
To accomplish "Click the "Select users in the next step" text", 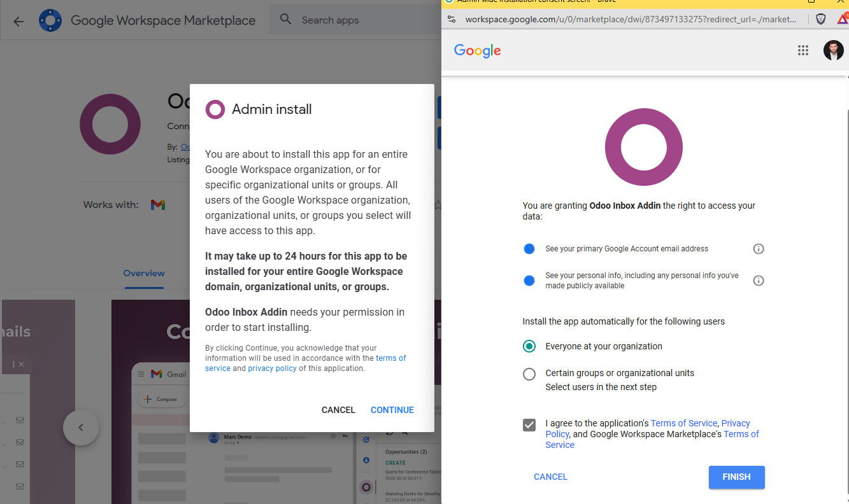I will 601,387.
